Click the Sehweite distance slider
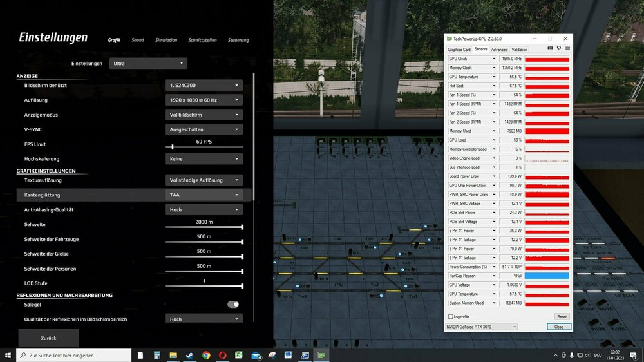Viewport: 644px width, 362px height. pyautogui.click(x=204, y=227)
